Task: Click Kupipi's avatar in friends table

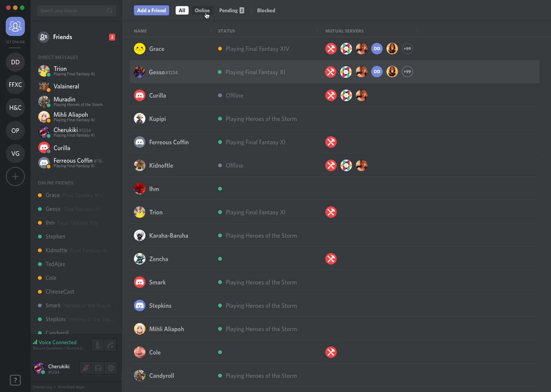Action: click(140, 119)
